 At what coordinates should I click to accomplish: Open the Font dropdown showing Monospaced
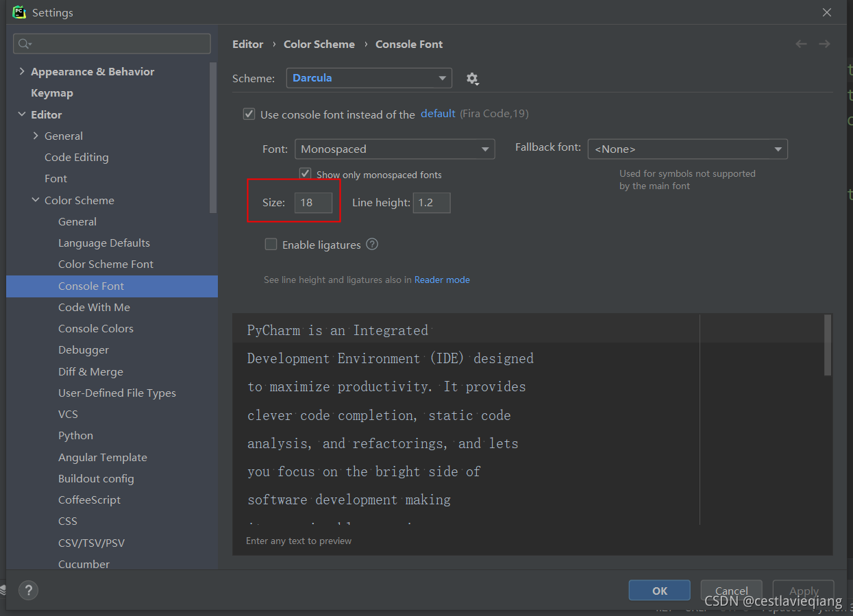(x=395, y=149)
